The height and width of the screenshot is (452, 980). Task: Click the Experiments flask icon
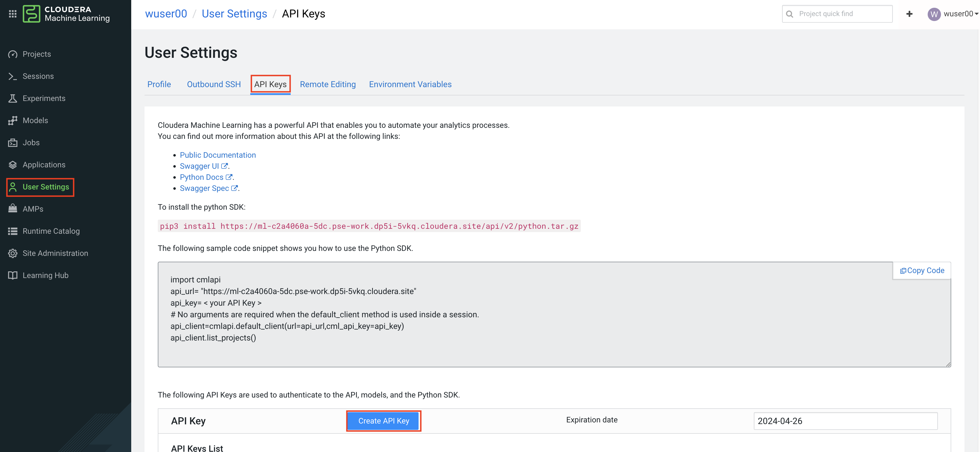[12, 98]
